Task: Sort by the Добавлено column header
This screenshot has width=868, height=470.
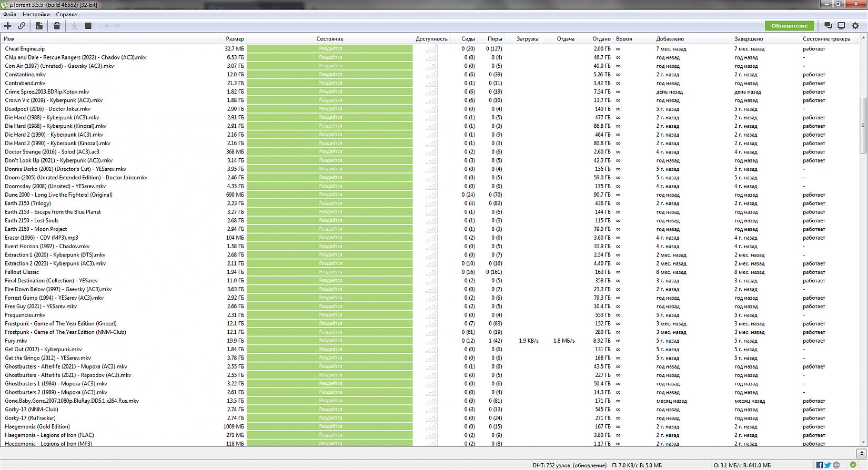Action: pos(670,39)
